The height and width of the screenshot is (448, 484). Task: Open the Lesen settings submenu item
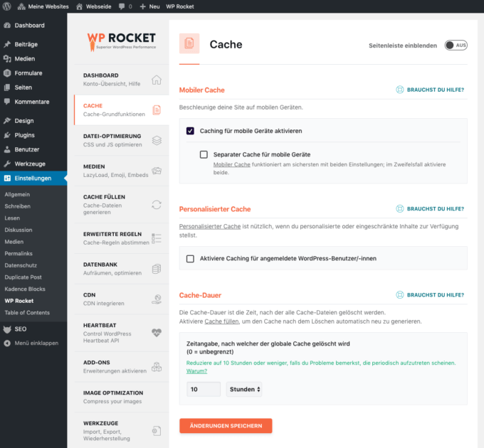[12, 218]
